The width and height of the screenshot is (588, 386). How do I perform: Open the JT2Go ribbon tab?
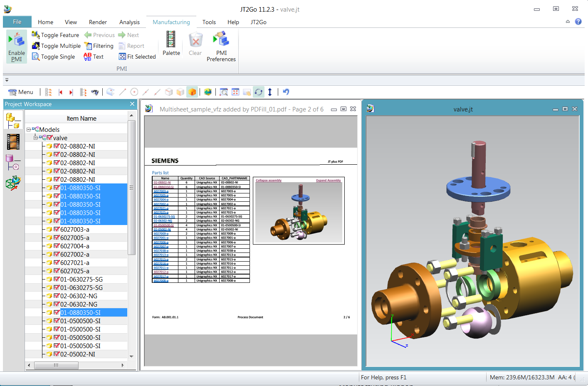[x=258, y=22]
